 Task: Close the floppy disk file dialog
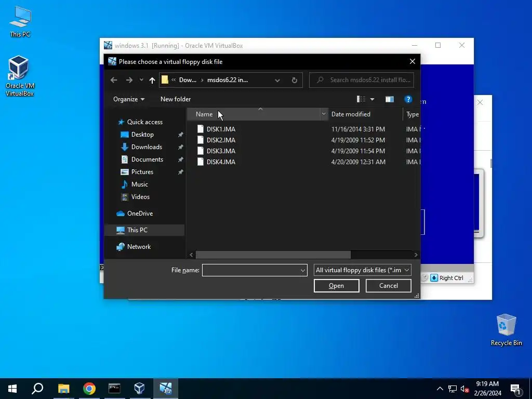[412, 61]
